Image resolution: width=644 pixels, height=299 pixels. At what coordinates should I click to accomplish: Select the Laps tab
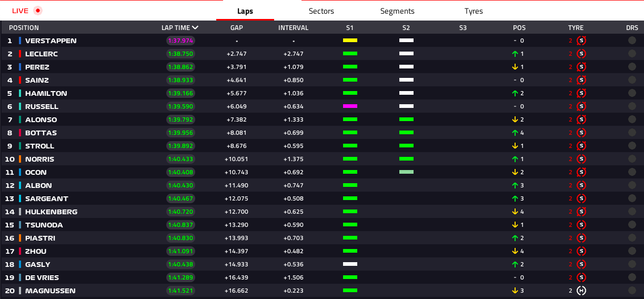(245, 11)
